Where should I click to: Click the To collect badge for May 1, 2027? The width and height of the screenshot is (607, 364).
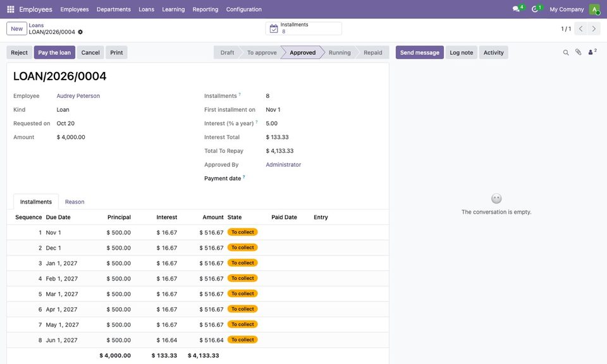pos(243,325)
